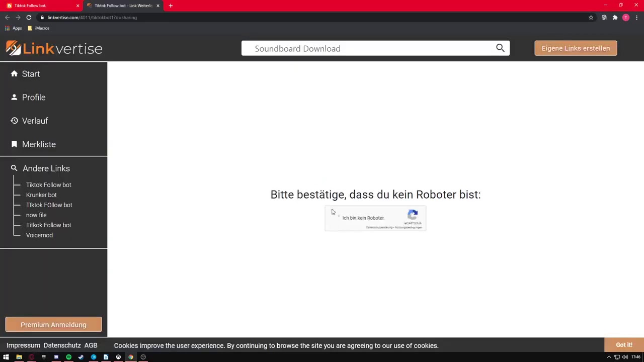
Task: Click the system volume icon
Action: [x=625, y=357]
